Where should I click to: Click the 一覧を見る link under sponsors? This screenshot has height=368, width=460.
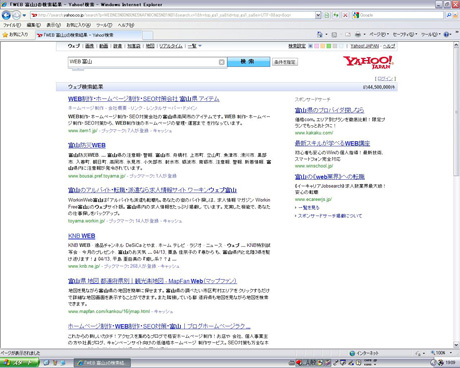[x=309, y=208]
